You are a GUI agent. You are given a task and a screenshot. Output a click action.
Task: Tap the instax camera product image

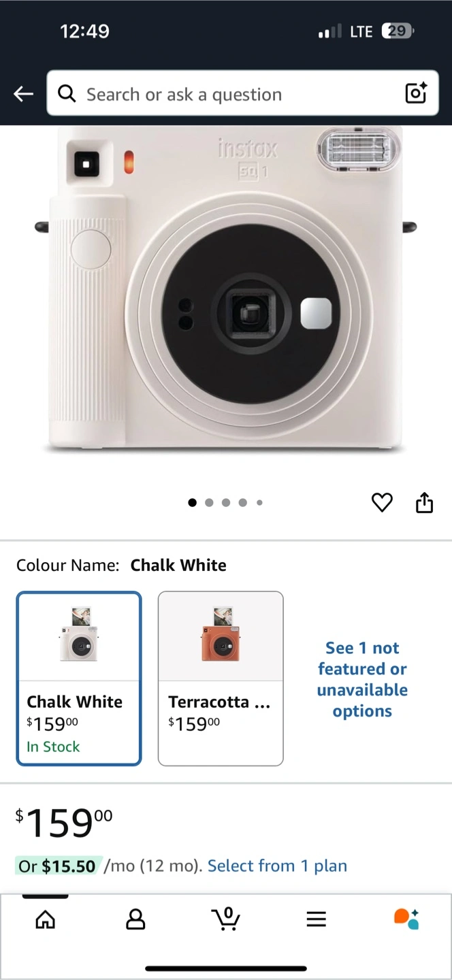click(x=226, y=289)
